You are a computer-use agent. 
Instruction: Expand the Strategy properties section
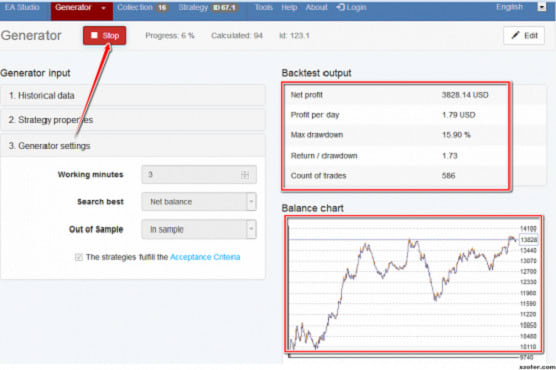click(x=133, y=120)
